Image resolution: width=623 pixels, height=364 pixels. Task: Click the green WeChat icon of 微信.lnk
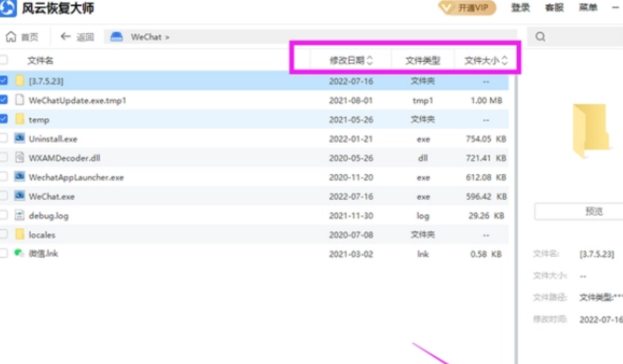click(19, 253)
